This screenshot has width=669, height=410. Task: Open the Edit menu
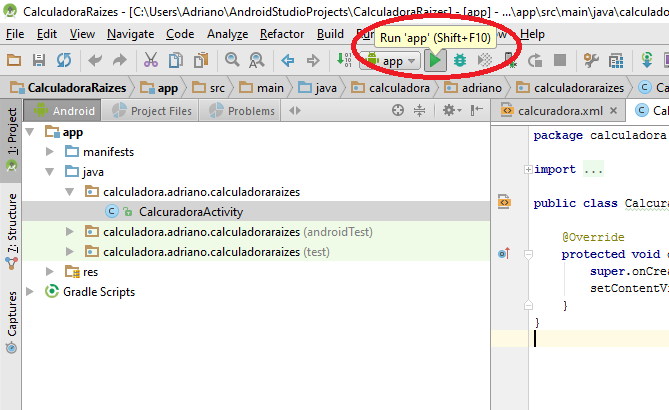coord(47,34)
